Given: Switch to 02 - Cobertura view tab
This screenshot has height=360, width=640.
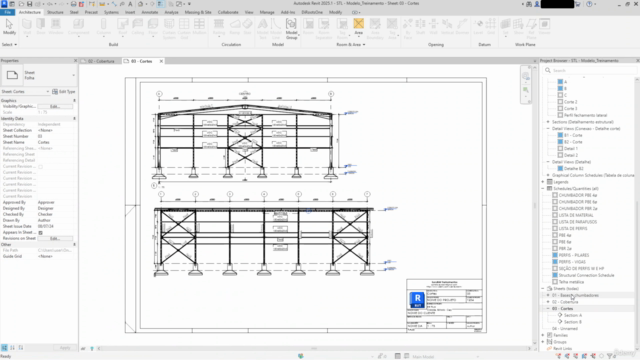Looking at the screenshot, I should (101, 61).
